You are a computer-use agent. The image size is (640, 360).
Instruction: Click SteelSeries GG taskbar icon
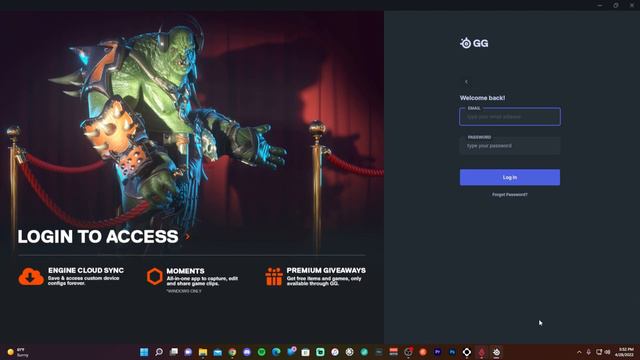coord(496,352)
